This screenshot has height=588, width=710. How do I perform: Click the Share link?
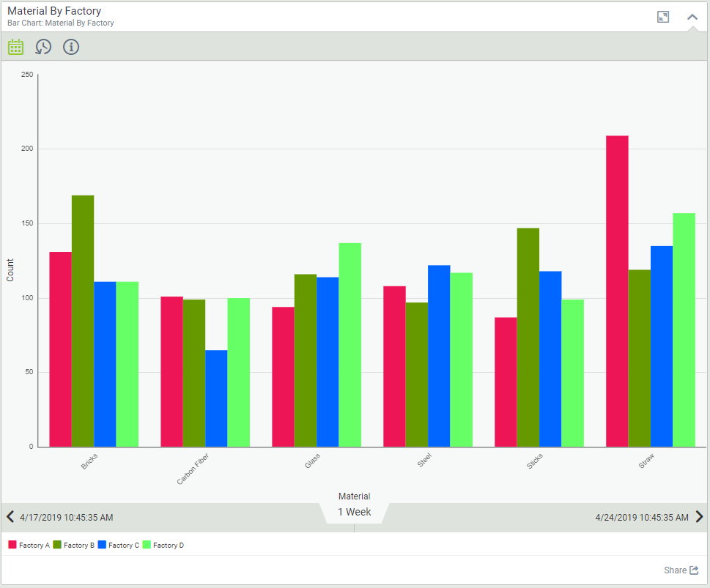pos(681,570)
